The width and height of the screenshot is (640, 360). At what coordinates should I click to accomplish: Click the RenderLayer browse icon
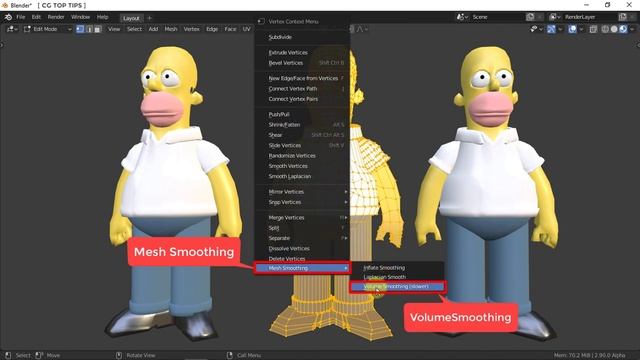554,17
